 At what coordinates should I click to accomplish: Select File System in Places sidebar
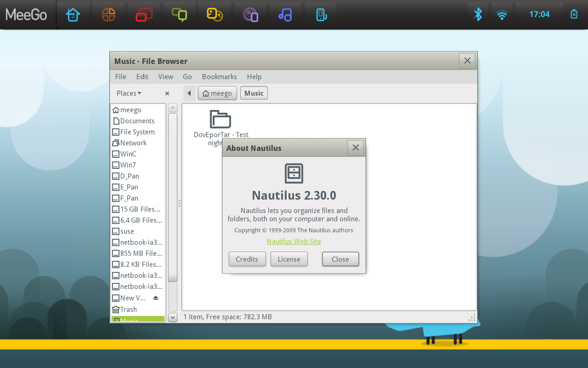tap(138, 132)
